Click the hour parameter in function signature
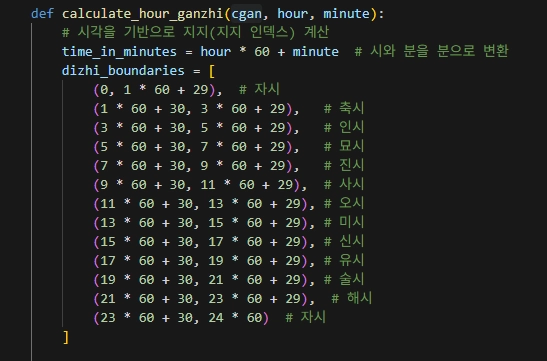 coord(292,14)
